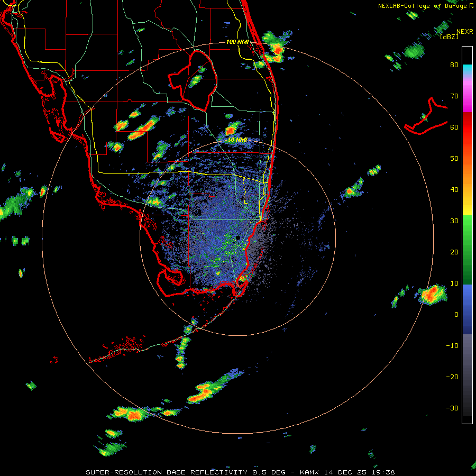Pick the cyan band atop the color bar

point(467,69)
